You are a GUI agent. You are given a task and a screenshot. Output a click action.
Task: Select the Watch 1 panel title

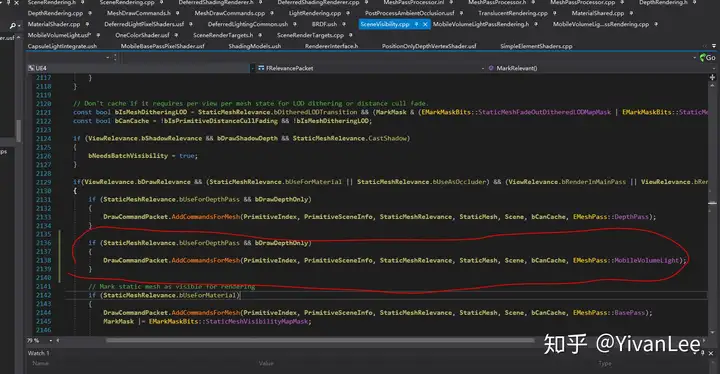click(39, 353)
